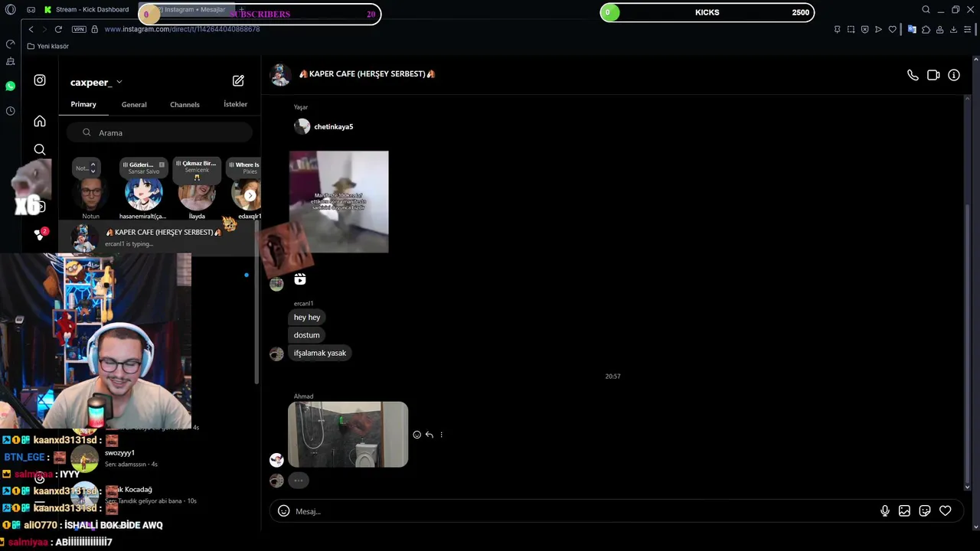Screen dimensions: 980x551
Task: Switch to Stream - Kick Dashboard tab
Action: click(87, 10)
